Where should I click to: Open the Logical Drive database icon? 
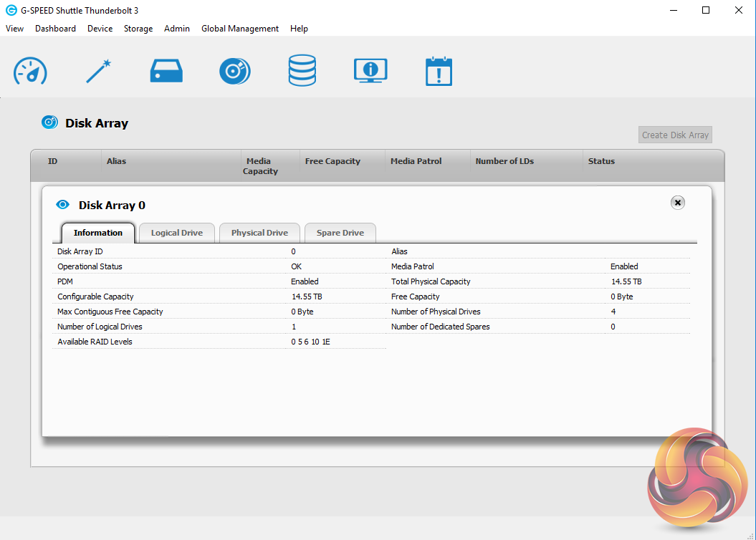302,71
